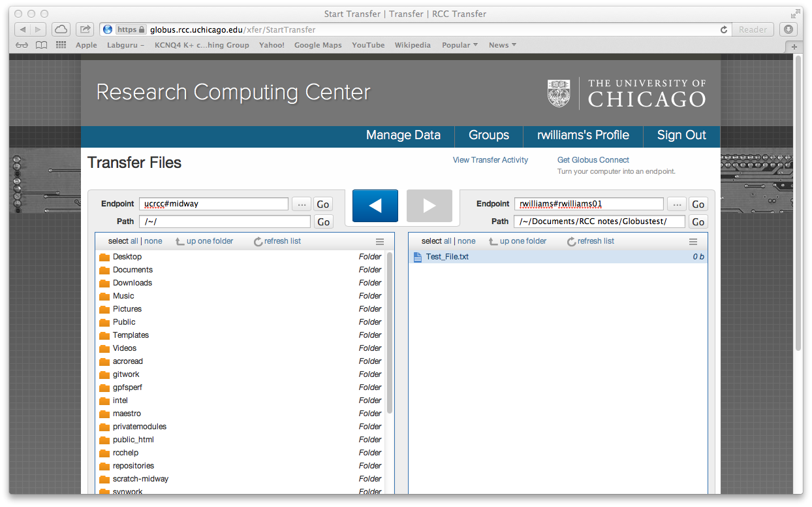Click the Desktop folder icon

point(104,257)
